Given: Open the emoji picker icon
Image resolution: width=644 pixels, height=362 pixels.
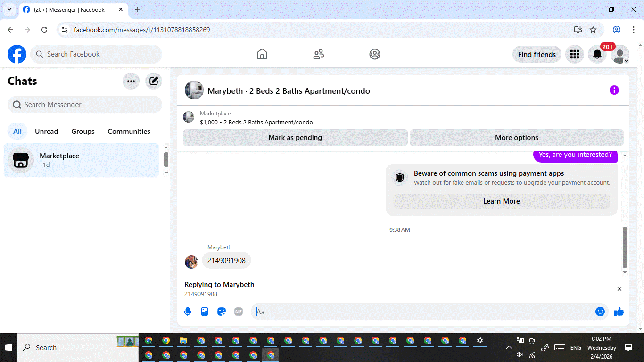Looking at the screenshot, I should [600, 312].
